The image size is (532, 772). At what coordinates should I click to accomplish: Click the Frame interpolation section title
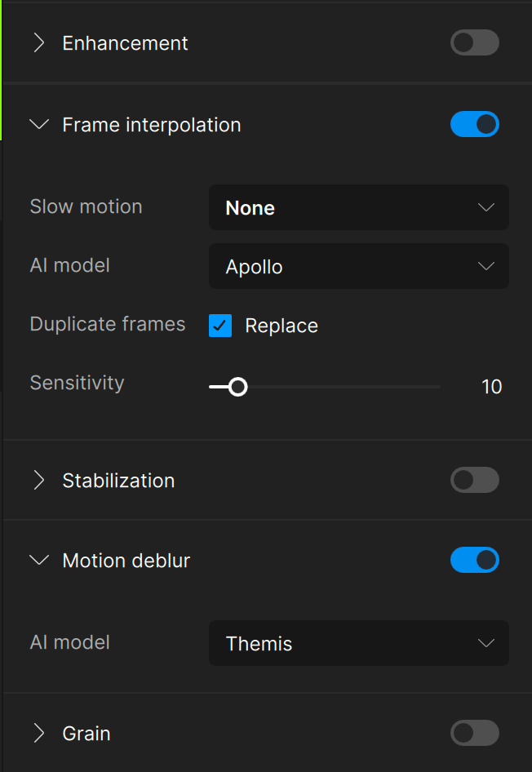(152, 125)
